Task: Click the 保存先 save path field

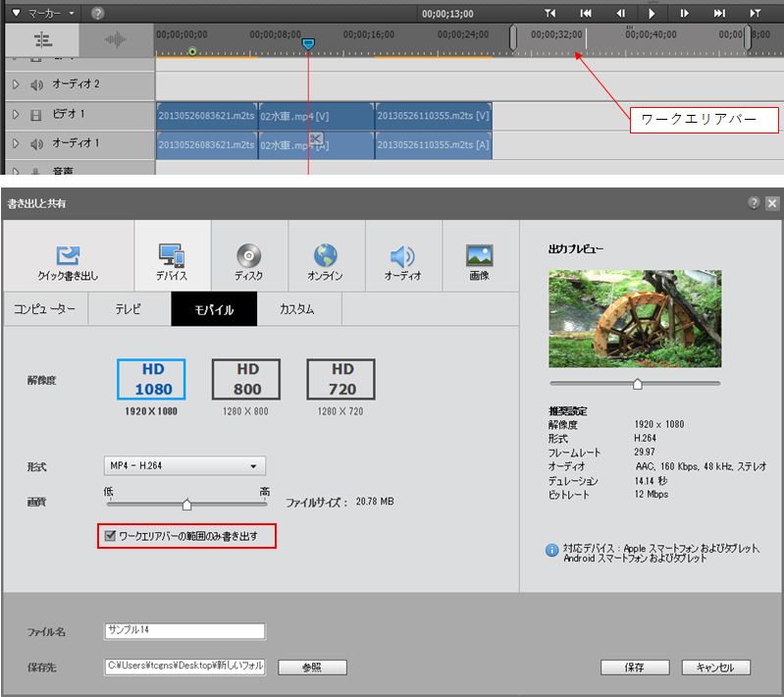Action: pyautogui.click(x=184, y=667)
